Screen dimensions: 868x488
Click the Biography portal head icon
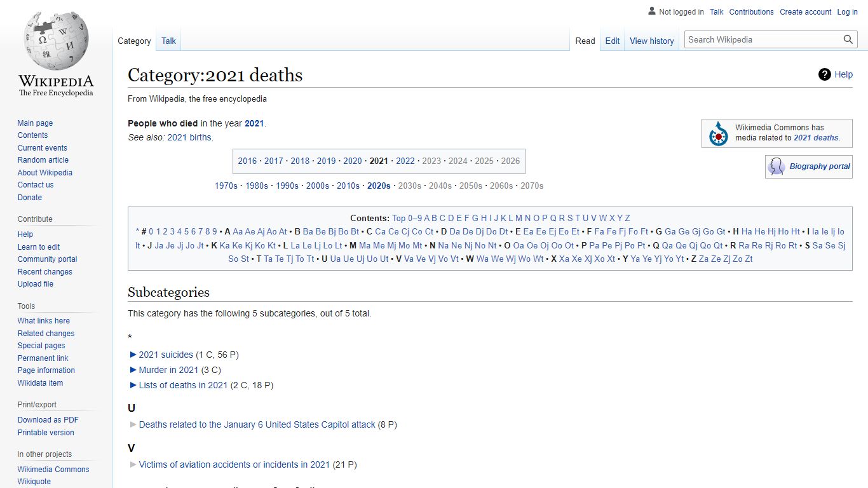(x=776, y=166)
